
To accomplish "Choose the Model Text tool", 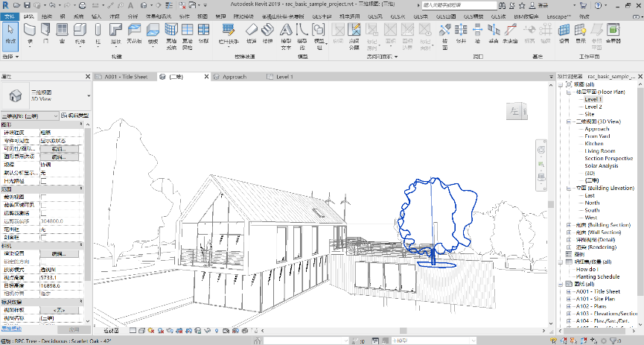I will click(286, 37).
